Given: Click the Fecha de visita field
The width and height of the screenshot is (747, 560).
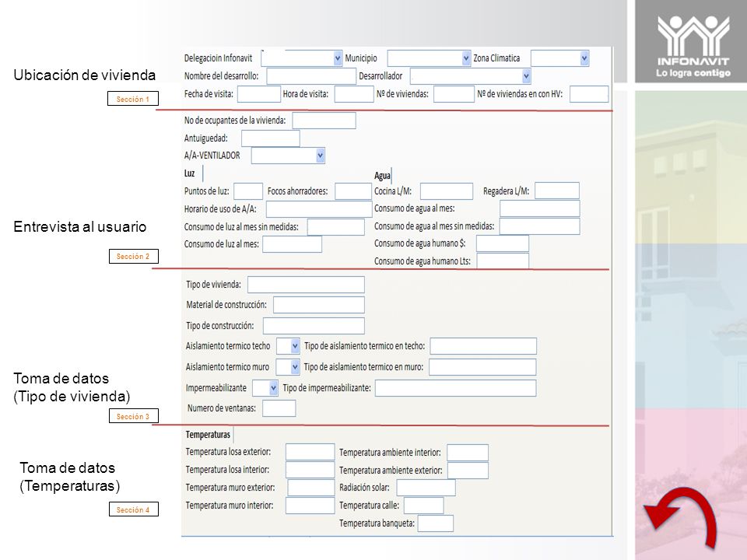Looking at the screenshot, I should click(259, 94).
